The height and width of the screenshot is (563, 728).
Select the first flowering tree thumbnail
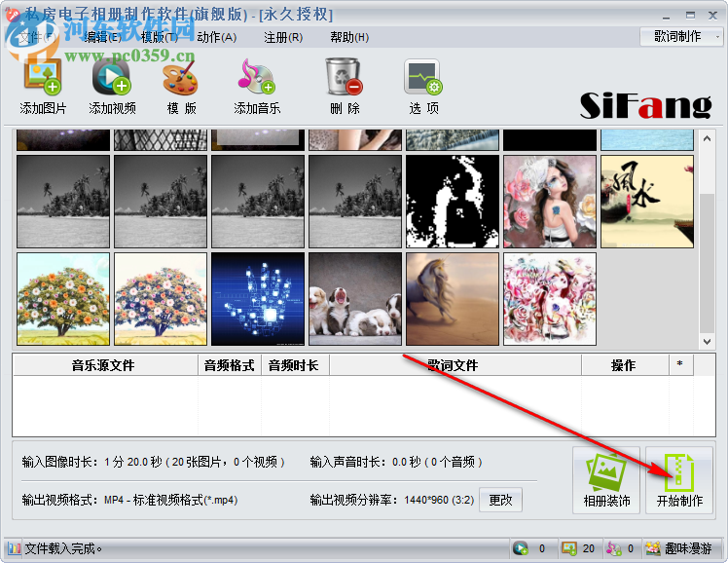(63, 299)
